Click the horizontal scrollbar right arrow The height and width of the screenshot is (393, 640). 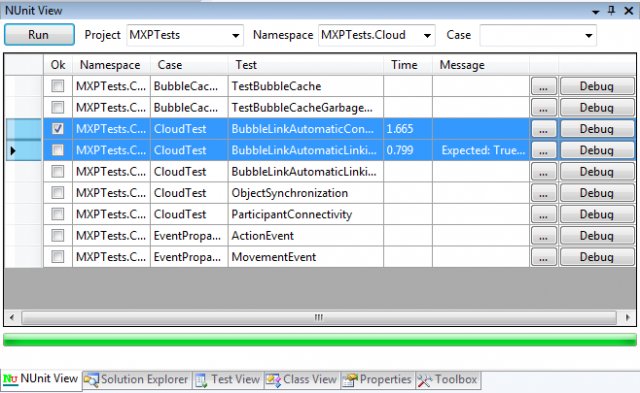click(628, 317)
